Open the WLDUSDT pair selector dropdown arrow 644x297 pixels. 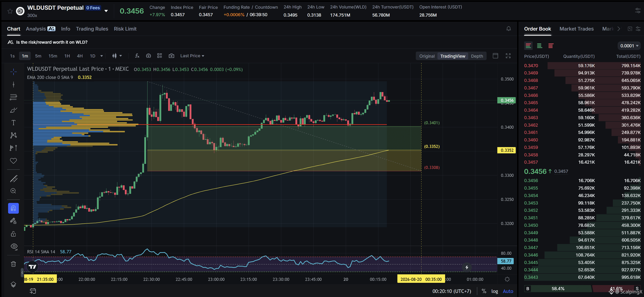(x=106, y=11)
